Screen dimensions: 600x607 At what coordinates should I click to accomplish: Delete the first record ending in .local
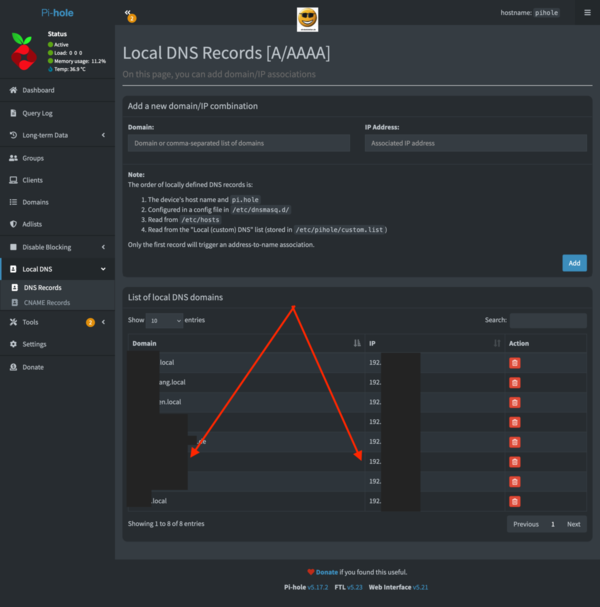[514, 363]
